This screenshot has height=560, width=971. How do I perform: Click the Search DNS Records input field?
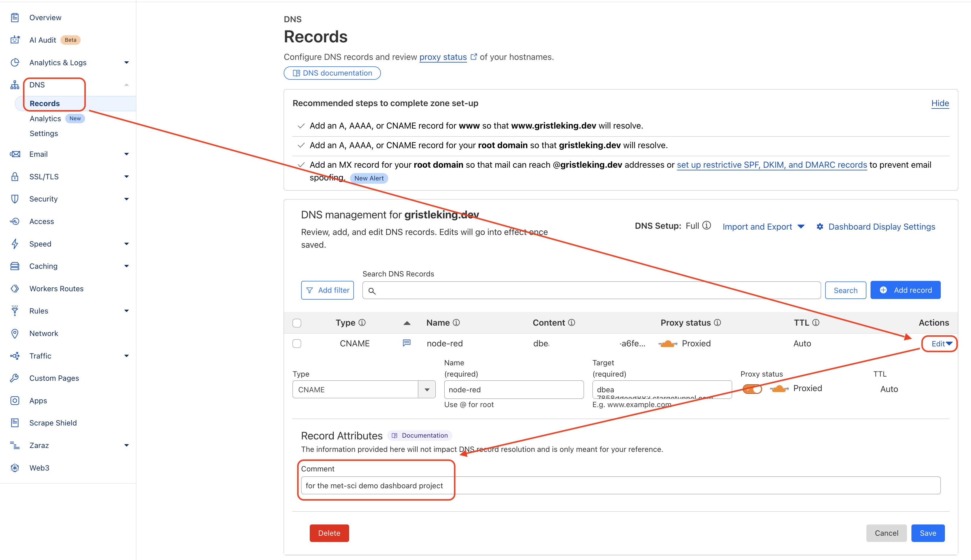591,290
